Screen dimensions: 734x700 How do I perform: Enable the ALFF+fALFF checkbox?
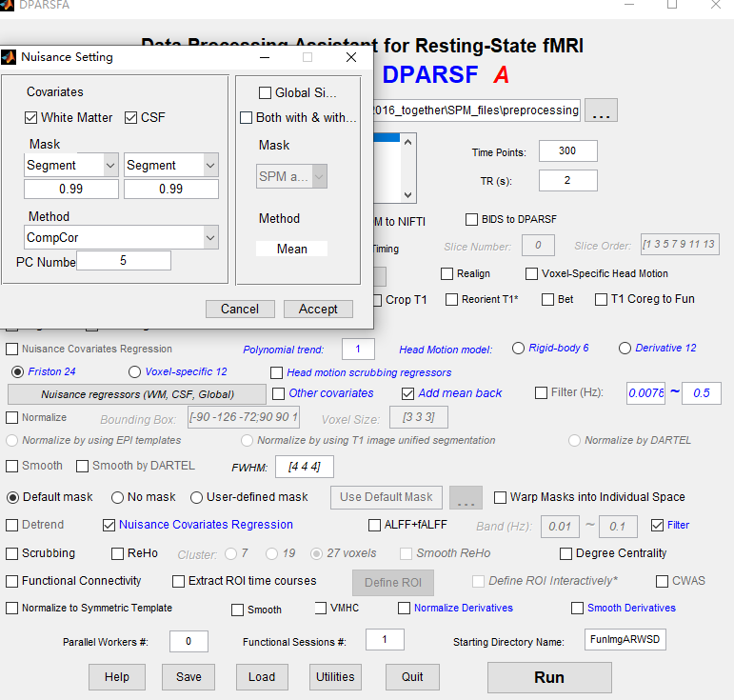pyautogui.click(x=374, y=525)
